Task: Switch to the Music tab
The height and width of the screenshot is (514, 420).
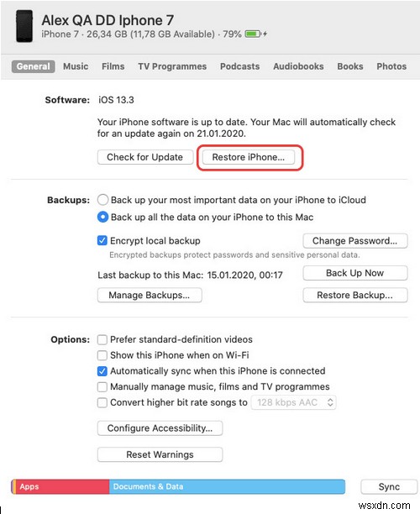Action: 76,66
